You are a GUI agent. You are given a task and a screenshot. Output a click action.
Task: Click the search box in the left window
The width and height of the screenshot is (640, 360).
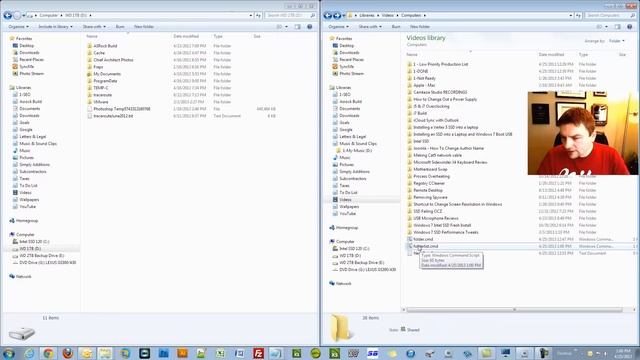point(290,16)
